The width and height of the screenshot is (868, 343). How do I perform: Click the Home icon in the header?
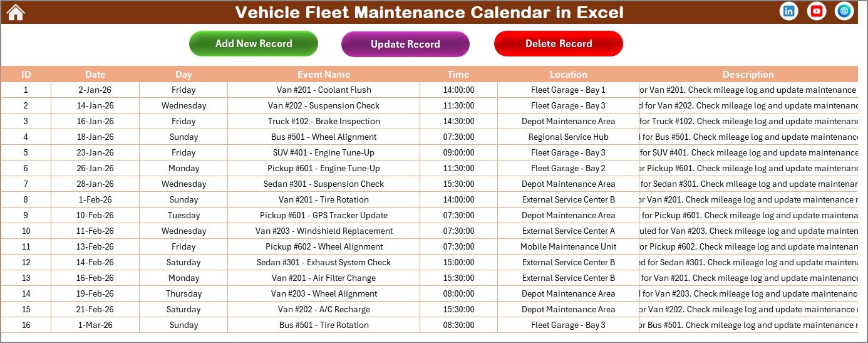(15, 12)
